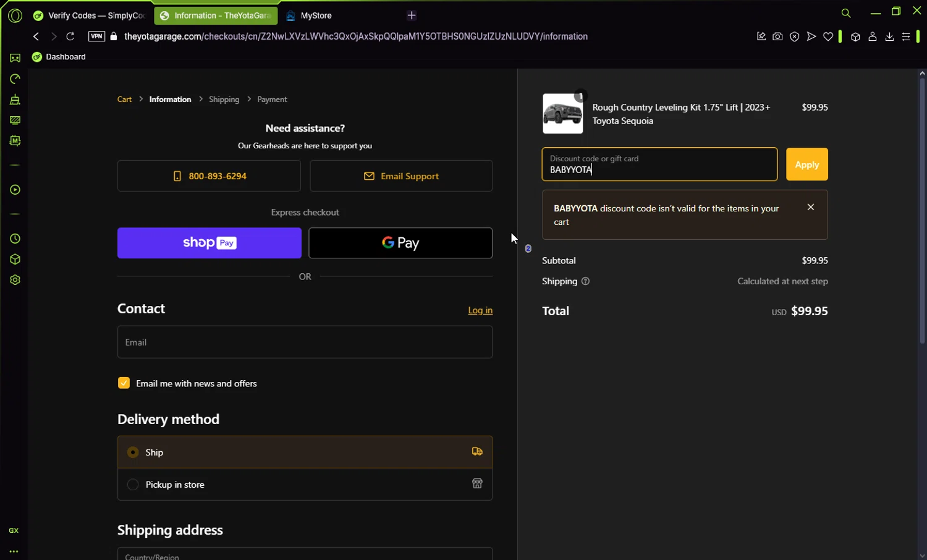The height and width of the screenshot is (560, 927).
Task: Click the tab search magnifier icon
Action: pyautogui.click(x=846, y=13)
